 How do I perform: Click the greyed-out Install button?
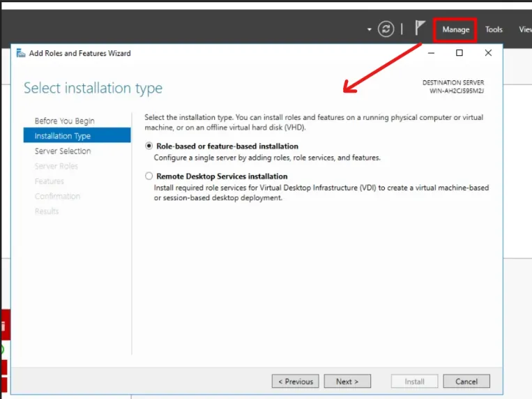coord(414,382)
